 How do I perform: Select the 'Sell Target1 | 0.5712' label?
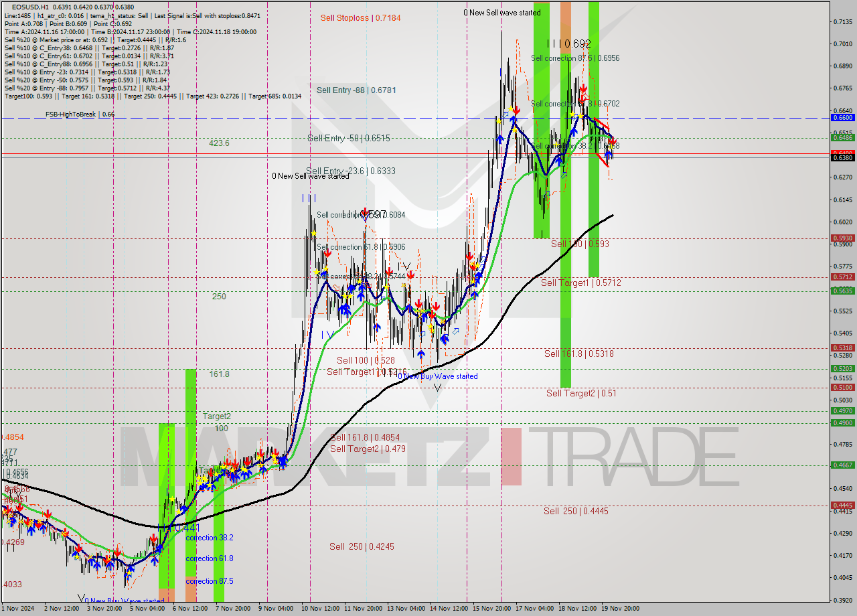click(x=580, y=283)
